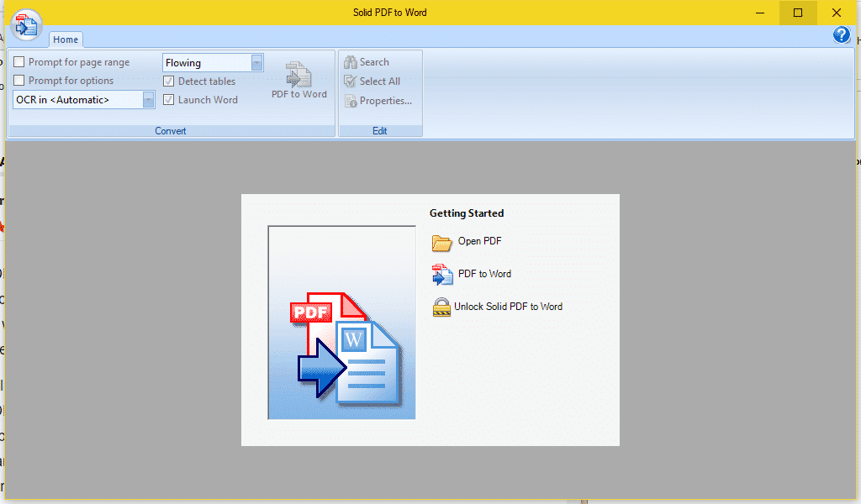Click the Unlock padlock icon

point(441,307)
